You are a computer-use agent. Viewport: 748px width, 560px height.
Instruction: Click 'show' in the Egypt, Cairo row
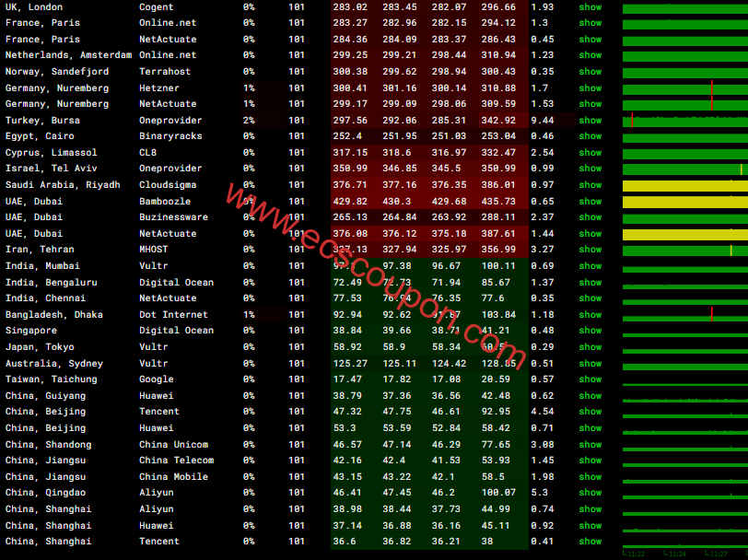pyautogui.click(x=590, y=136)
